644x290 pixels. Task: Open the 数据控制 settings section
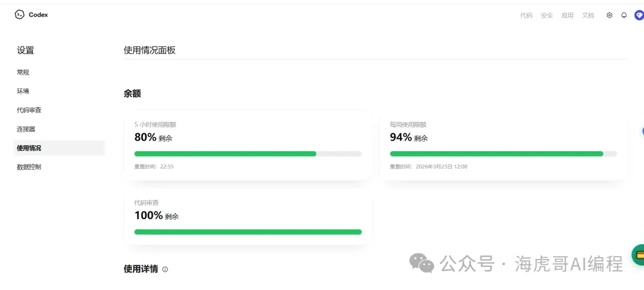tap(29, 167)
